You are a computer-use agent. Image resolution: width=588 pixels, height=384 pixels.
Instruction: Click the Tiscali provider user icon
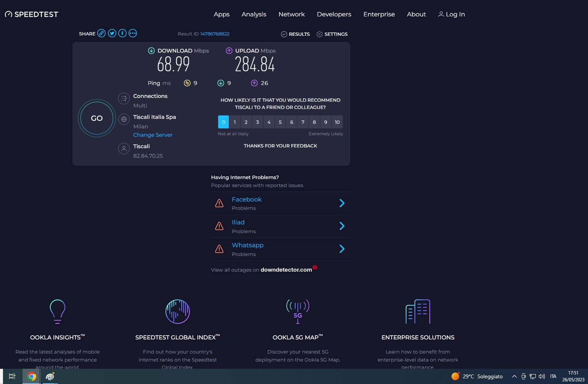pos(124,149)
